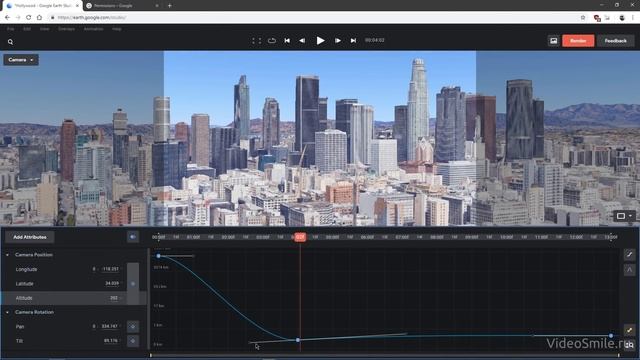The image size is (640, 360).
Task: Open the File menu
Action: (x=11, y=29)
